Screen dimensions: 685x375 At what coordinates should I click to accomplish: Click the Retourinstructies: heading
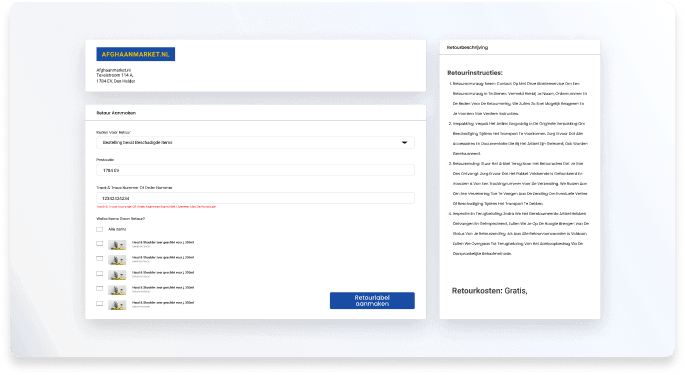tap(475, 73)
